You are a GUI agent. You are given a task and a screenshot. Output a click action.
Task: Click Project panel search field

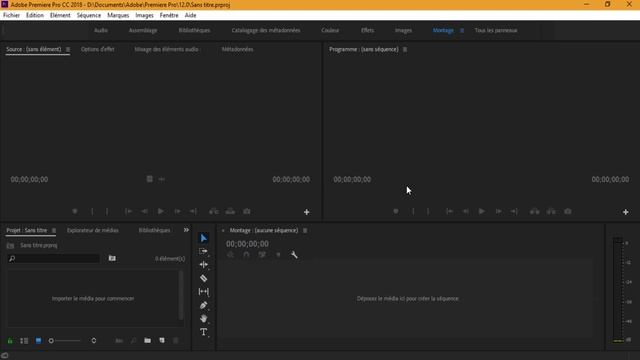pos(53,258)
